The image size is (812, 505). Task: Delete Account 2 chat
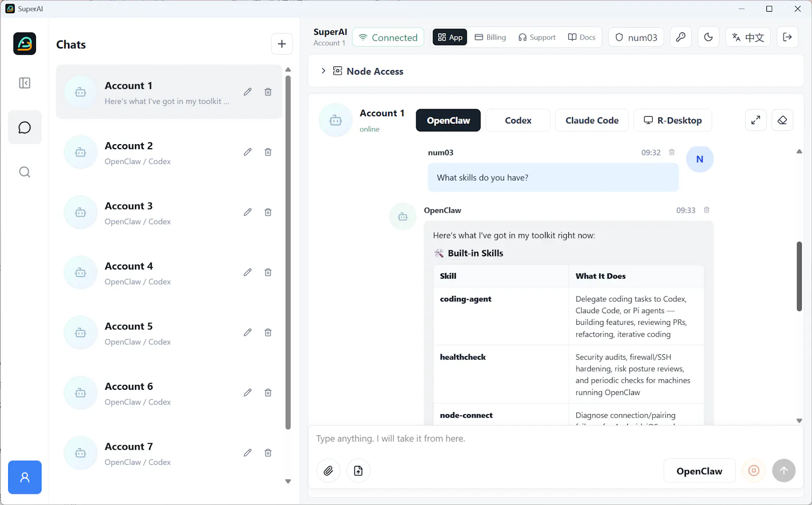(x=268, y=152)
